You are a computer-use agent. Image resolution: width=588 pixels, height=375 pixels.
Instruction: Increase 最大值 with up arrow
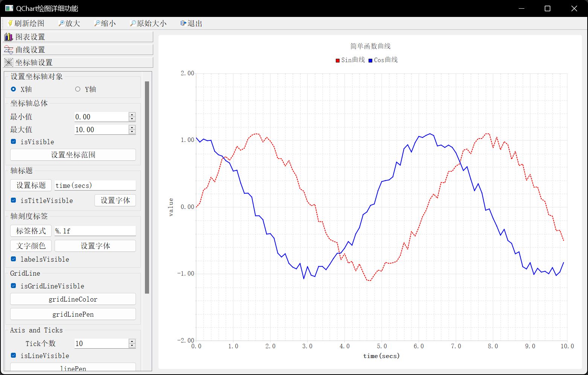[x=132, y=127]
